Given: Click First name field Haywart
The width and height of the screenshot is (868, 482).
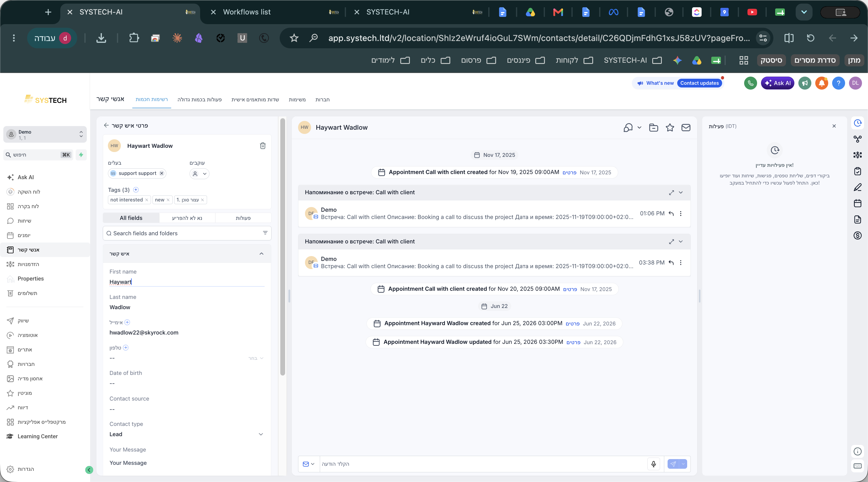Looking at the screenshot, I should click(x=187, y=282).
